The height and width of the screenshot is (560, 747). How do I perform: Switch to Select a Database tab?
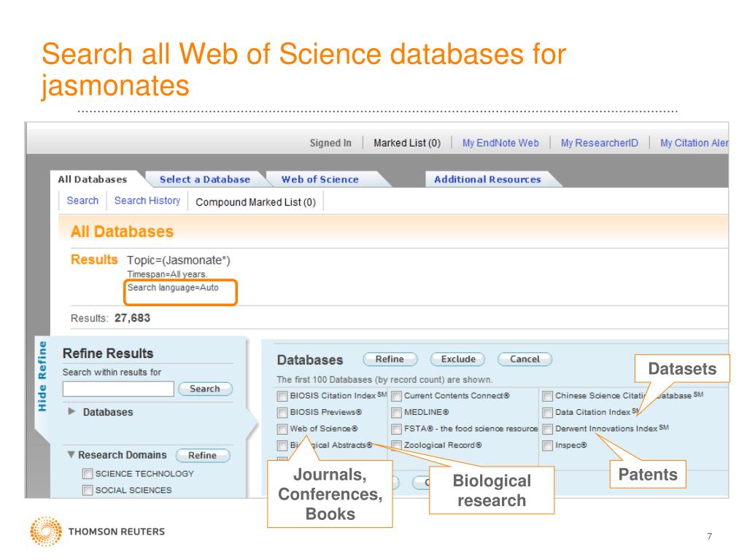(x=205, y=179)
